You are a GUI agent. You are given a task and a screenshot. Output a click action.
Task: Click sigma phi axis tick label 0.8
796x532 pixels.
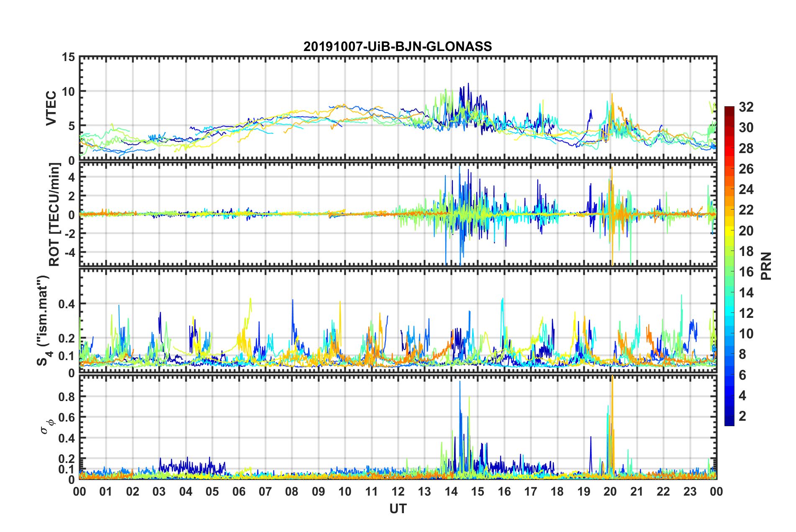pyautogui.click(x=66, y=396)
